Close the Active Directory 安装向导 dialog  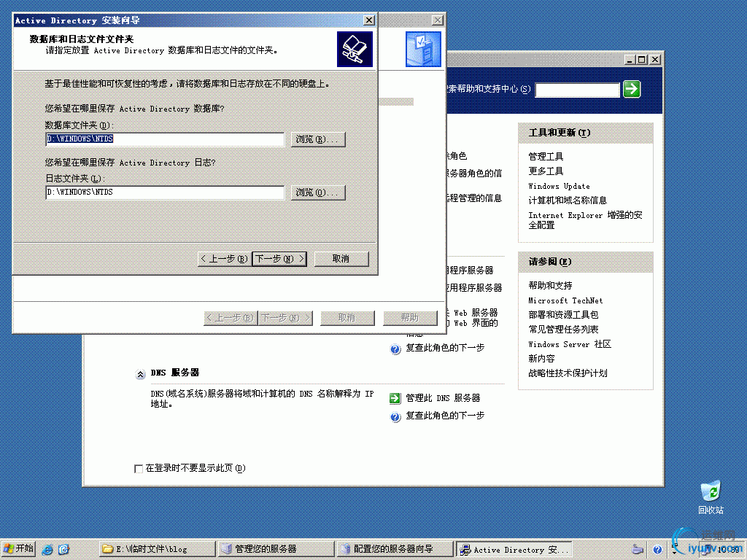368,20
